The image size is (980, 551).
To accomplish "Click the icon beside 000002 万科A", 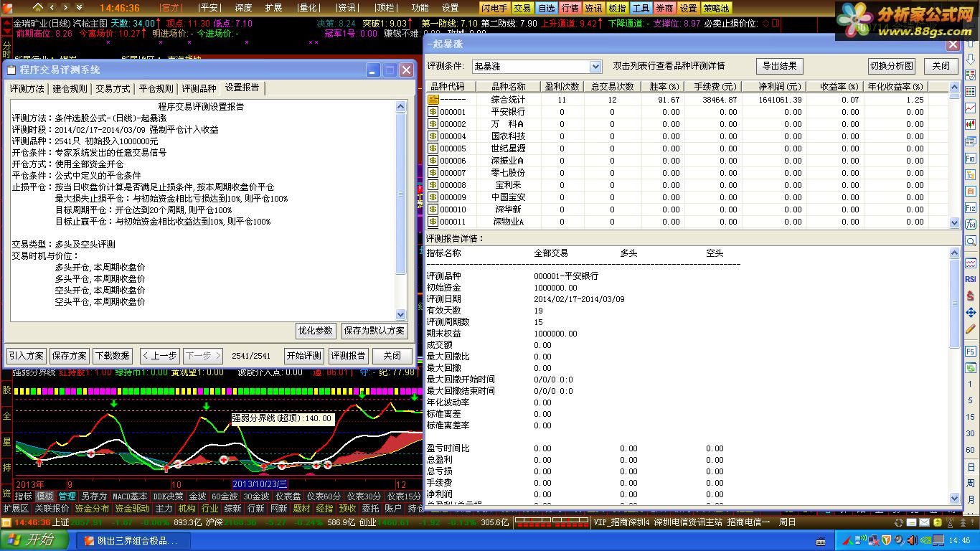I will [x=433, y=124].
